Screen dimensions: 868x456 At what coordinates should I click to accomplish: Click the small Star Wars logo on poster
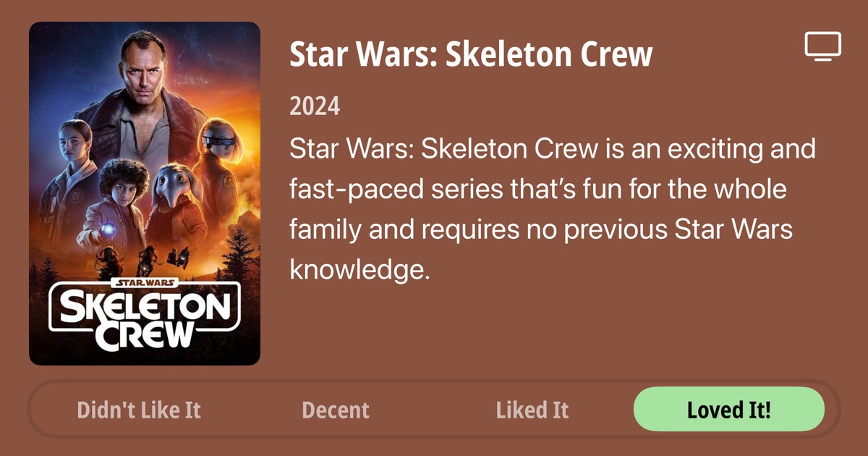click(143, 282)
